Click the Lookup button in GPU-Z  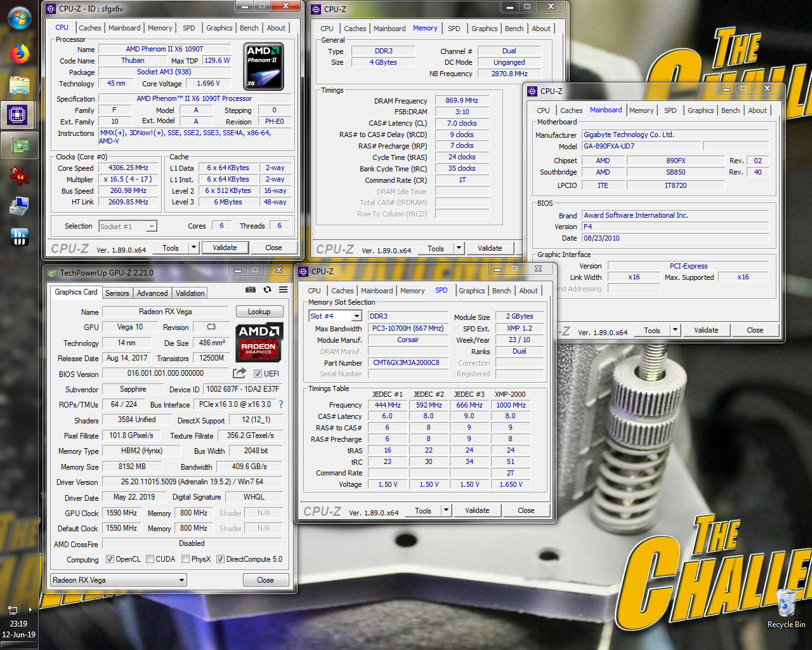pyautogui.click(x=259, y=312)
